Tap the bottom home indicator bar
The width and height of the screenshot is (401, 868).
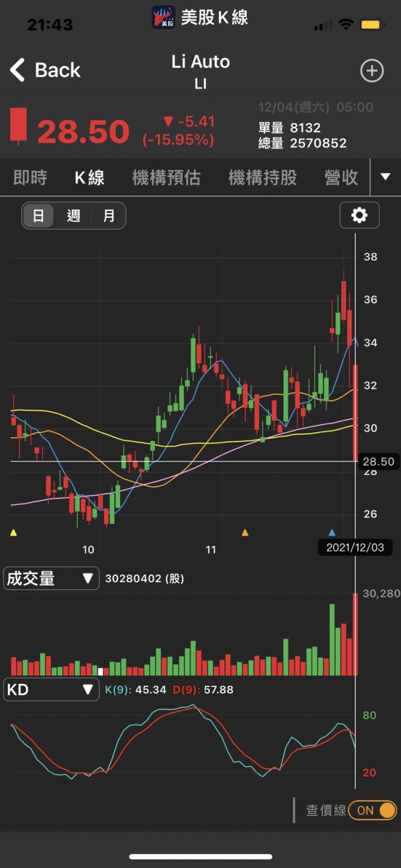click(200, 857)
